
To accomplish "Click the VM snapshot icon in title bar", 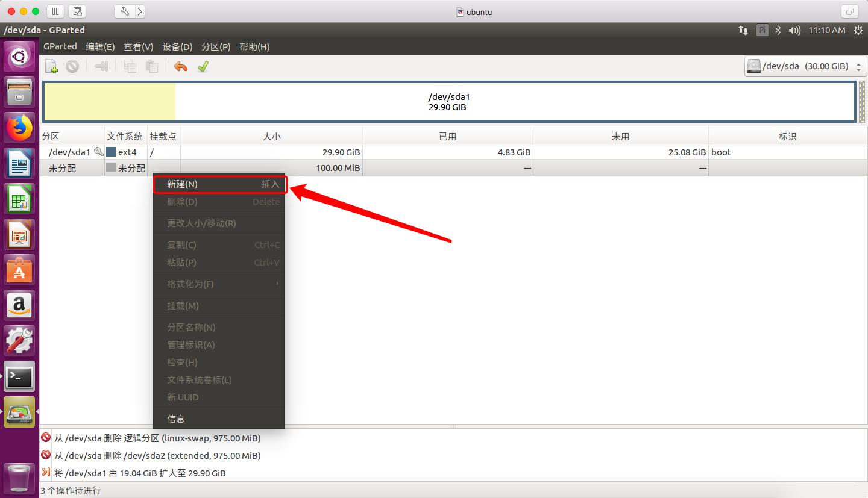I will coord(77,11).
